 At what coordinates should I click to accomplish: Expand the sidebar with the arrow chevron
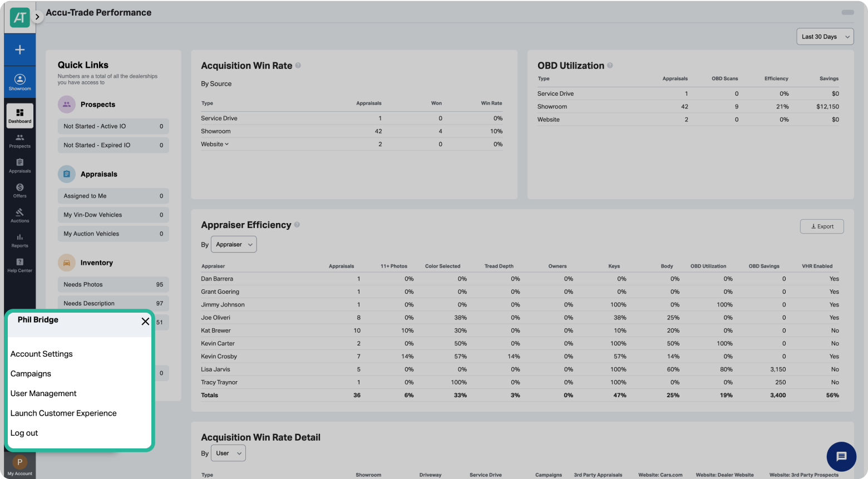(x=37, y=17)
